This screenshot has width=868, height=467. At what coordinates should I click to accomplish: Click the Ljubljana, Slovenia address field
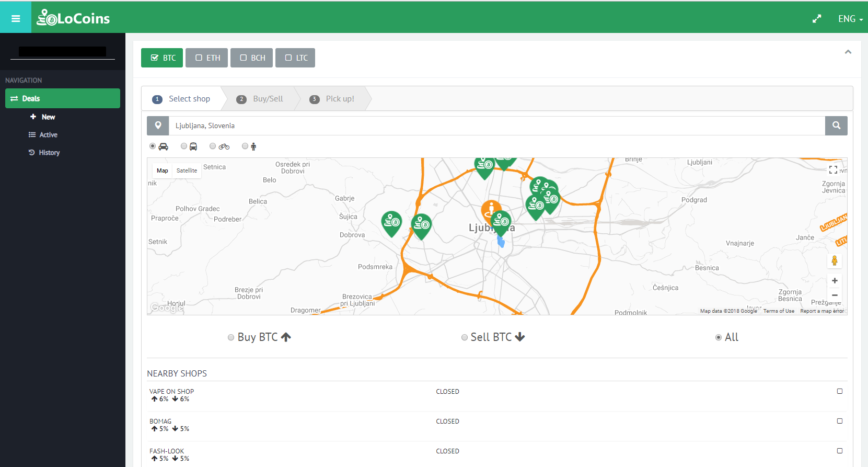496,126
